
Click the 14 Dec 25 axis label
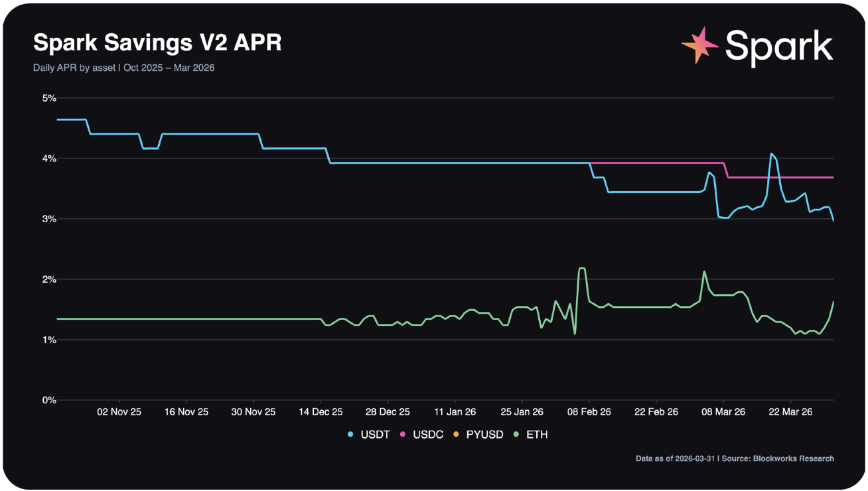click(x=321, y=412)
